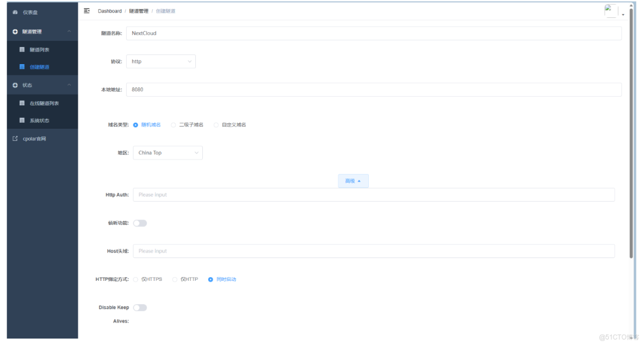Click the sidebar collapse hamburger icon
The height and width of the screenshot is (345, 644).
85,10
